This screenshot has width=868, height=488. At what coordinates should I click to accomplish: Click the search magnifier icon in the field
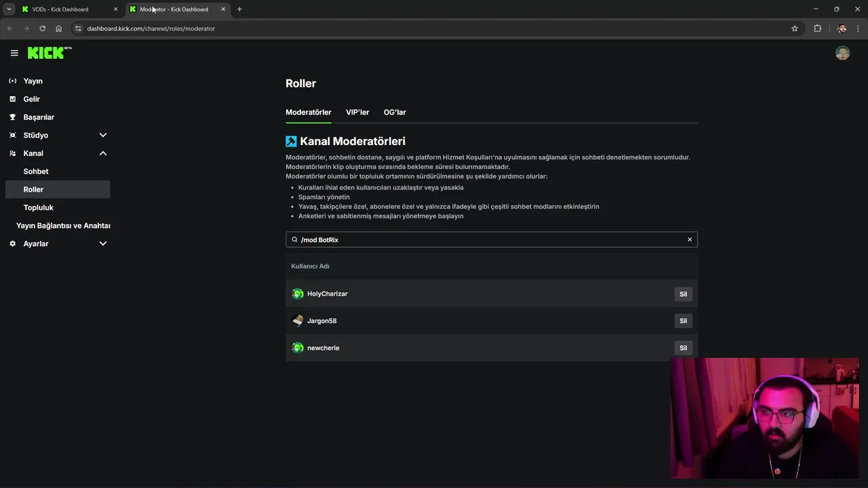(294, 239)
